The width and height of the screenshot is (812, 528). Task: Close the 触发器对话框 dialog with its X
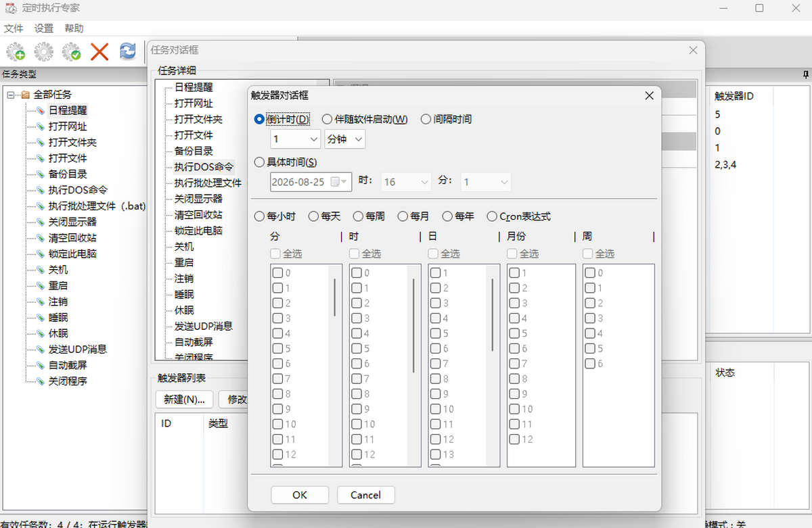(x=649, y=96)
